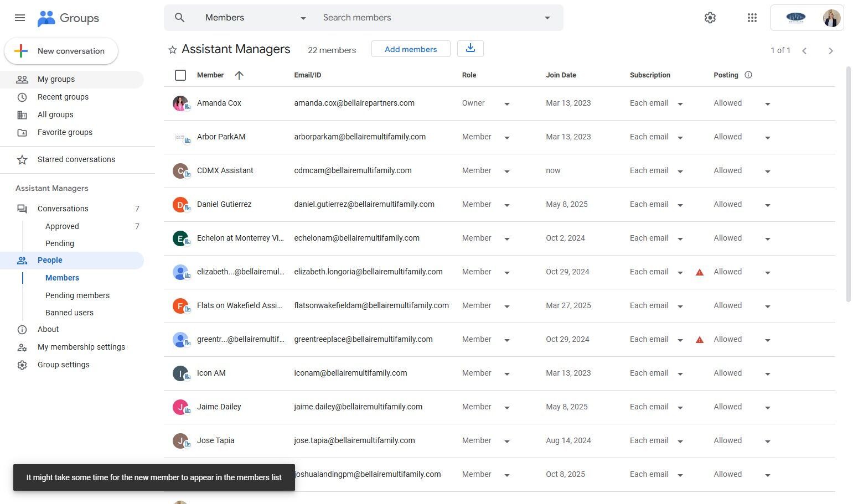Expand Daniel Gutierrez's subscription dropdown

pyautogui.click(x=680, y=205)
